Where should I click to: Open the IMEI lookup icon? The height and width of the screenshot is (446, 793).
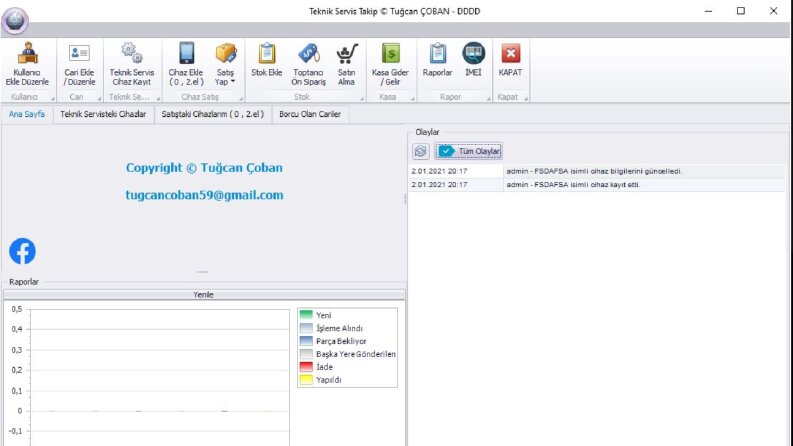(473, 53)
